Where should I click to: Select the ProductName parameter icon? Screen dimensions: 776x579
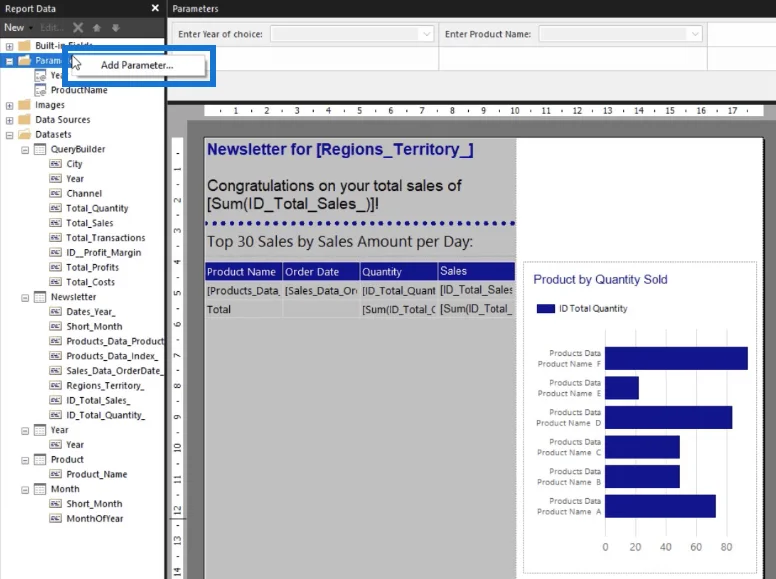pyautogui.click(x=40, y=90)
